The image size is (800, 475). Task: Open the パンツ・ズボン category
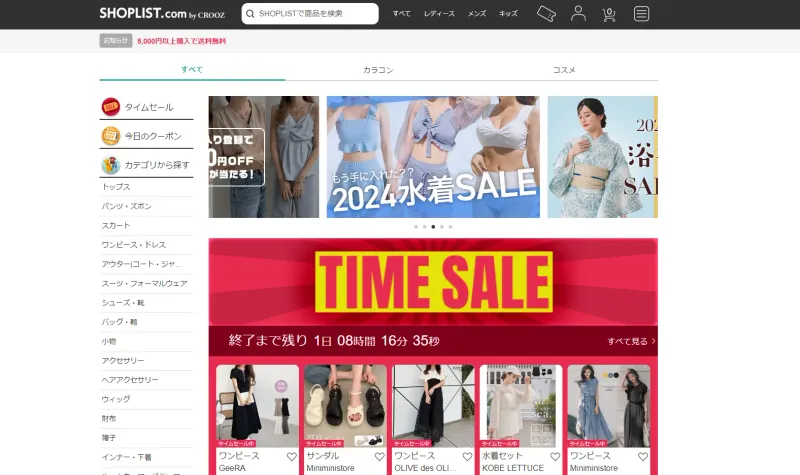(146, 206)
